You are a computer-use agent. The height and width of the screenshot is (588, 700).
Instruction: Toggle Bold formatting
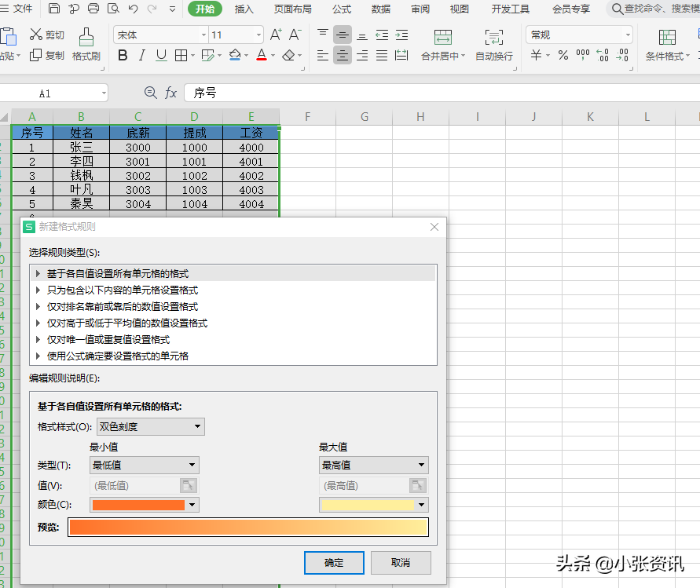[123, 55]
